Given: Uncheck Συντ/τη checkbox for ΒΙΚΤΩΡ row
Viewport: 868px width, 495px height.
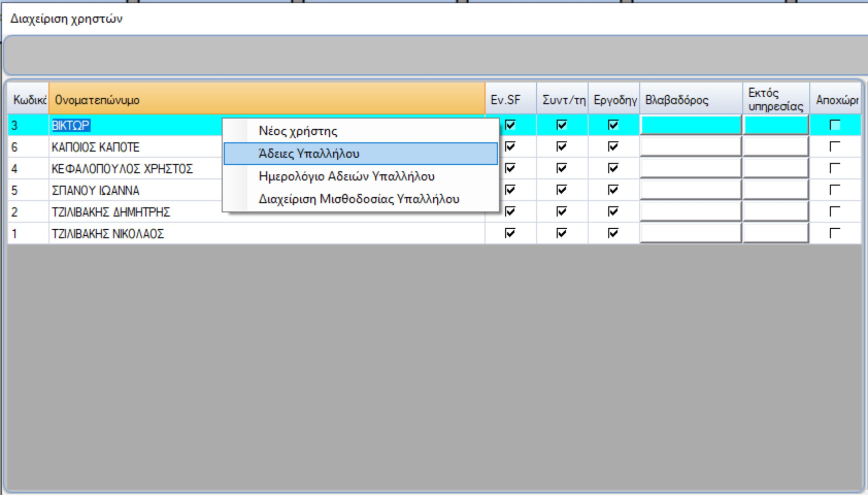Looking at the screenshot, I should [561, 125].
